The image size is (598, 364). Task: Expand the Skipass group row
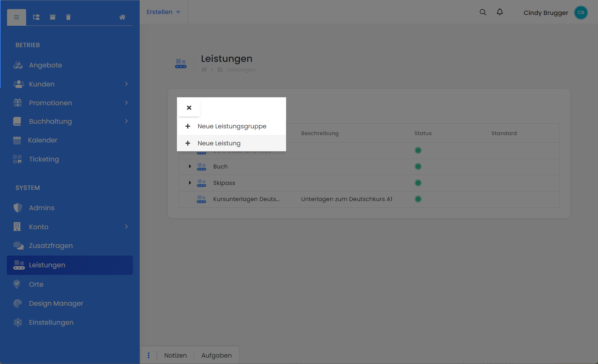pyautogui.click(x=190, y=183)
